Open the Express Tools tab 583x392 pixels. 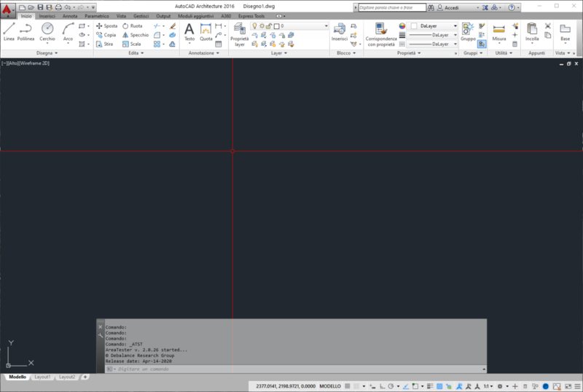251,16
